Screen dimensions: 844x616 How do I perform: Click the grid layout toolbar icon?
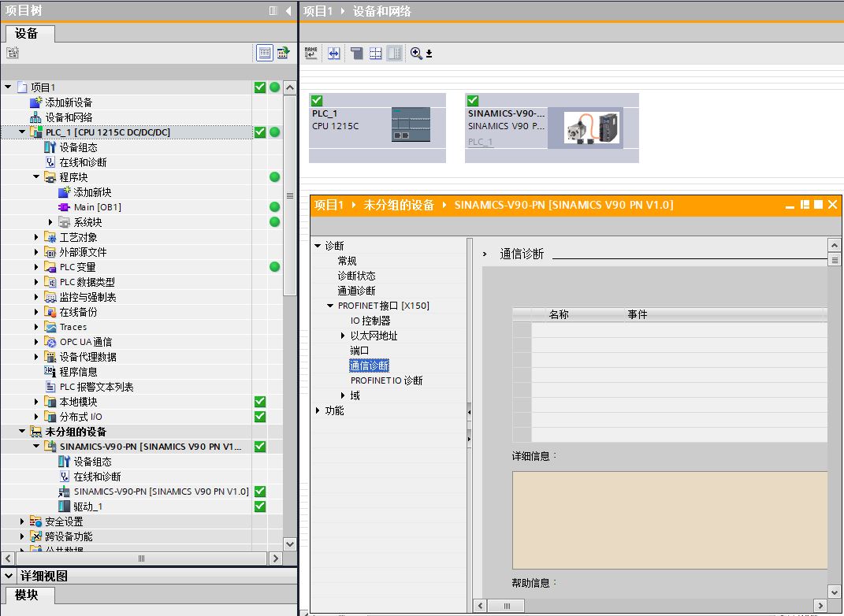tap(375, 53)
